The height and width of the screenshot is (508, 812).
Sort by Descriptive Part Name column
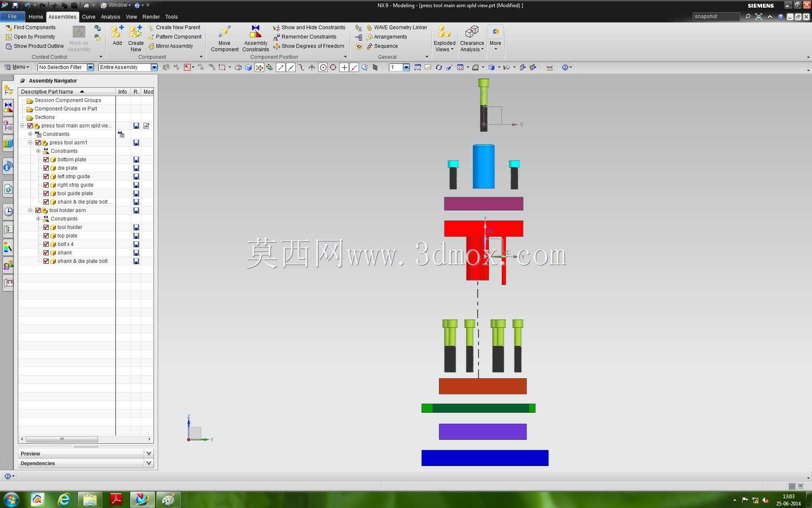tap(67, 92)
